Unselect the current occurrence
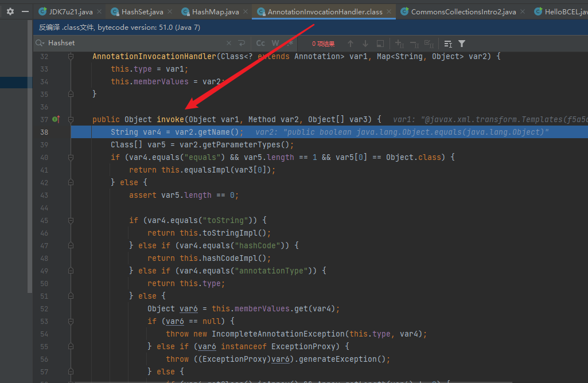 click(x=414, y=44)
